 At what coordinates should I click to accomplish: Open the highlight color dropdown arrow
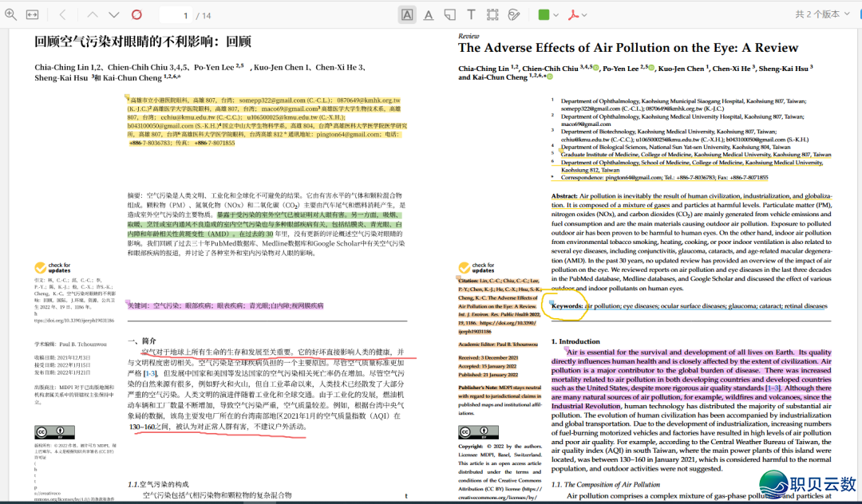[x=557, y=14]
